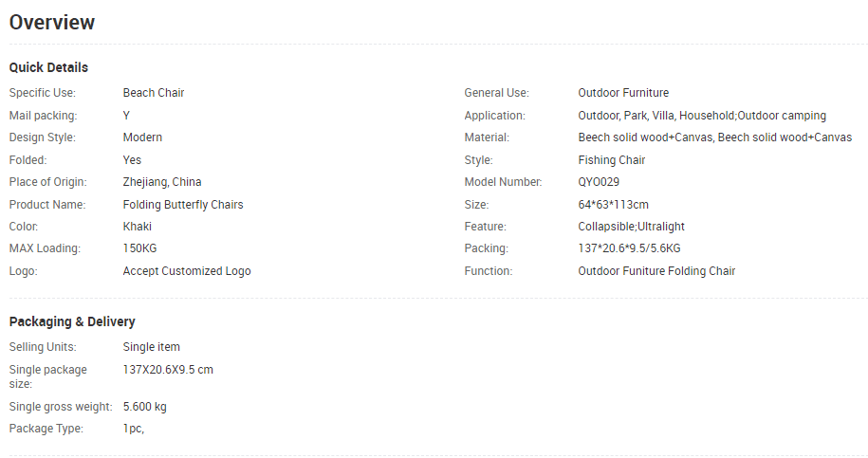This screenshot has height=458, width=868.
Task: Click the Modern design style value
Action: 142,137
